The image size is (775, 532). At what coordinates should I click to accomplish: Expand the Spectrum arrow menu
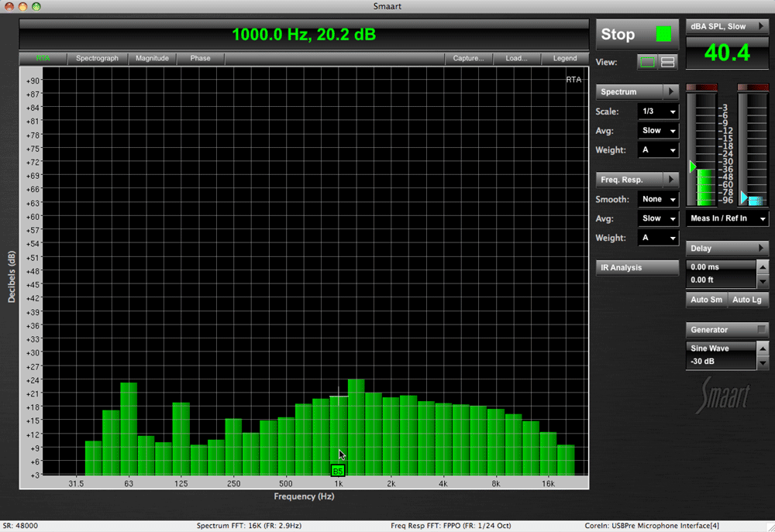point(670,92)
